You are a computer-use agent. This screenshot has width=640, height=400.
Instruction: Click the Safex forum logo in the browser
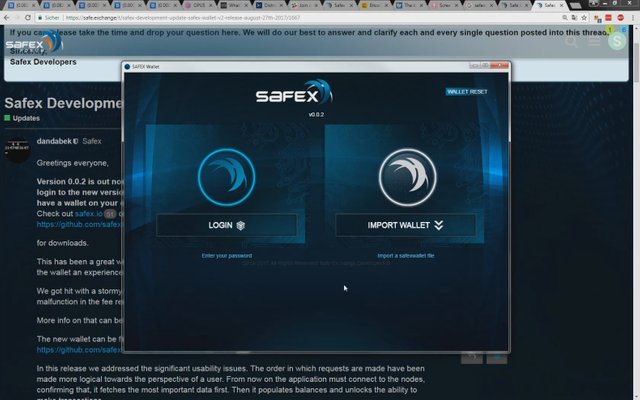point(34,42)
